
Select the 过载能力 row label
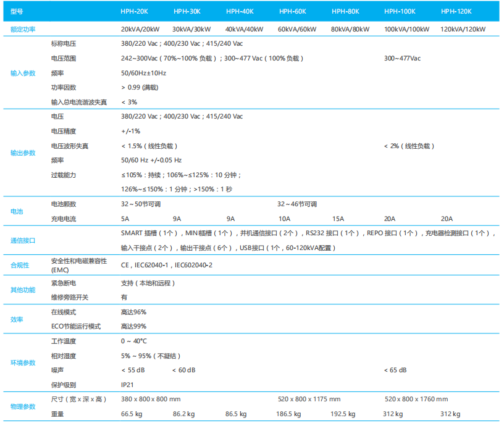click(64, 175)
